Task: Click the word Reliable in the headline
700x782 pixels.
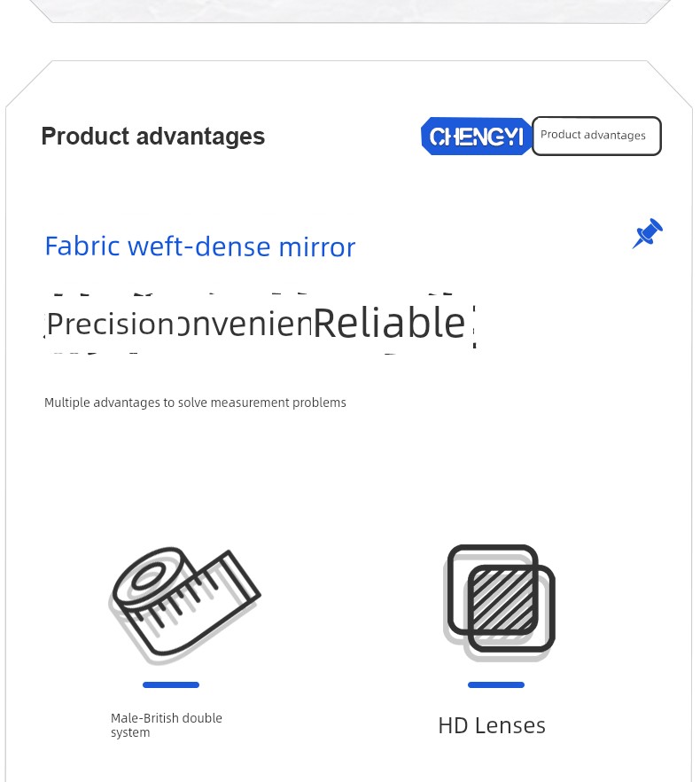Action: 389,323
